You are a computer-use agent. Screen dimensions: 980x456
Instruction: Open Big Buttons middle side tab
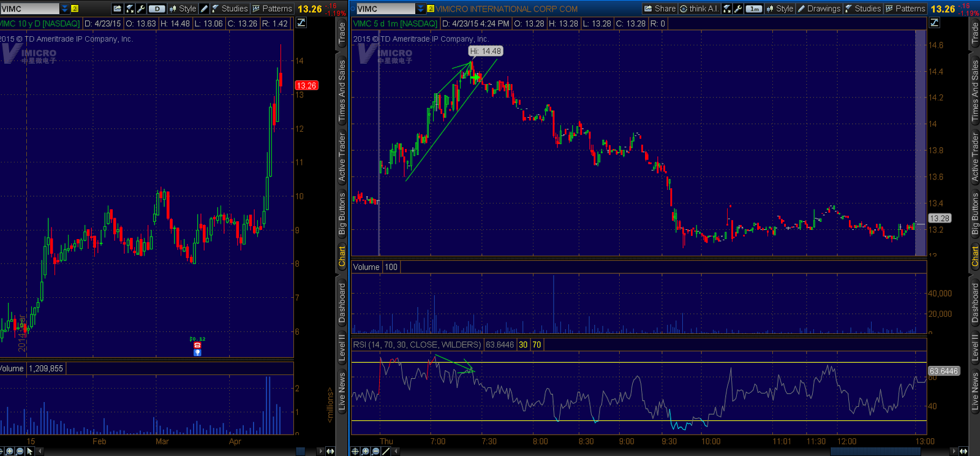[x=342, y=213]
